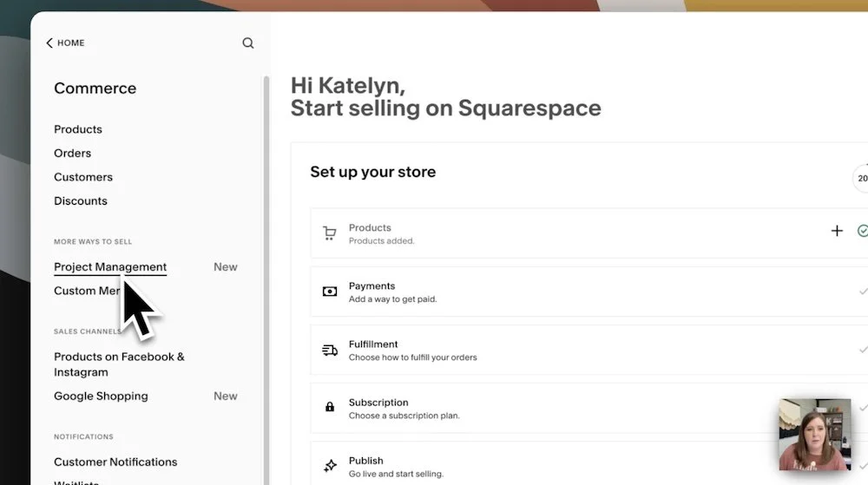The height and width of the screenshot is (485, 868).
Task: Select Customers in the sidebar
Action: [83, 177]
